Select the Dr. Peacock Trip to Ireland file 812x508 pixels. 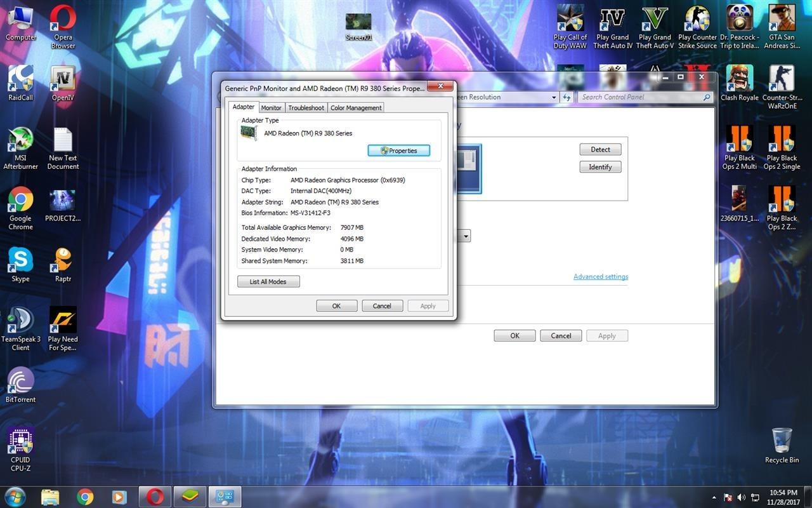[740, 26]
